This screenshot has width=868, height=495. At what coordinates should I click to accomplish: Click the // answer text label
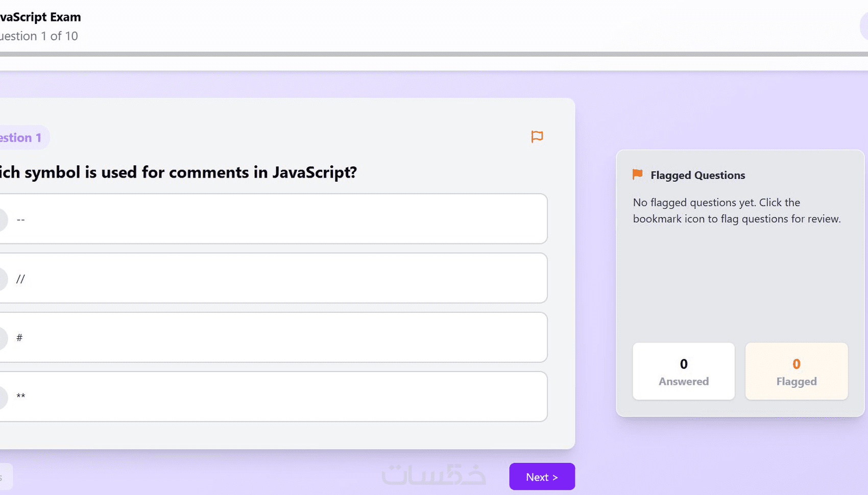(x=20, y=279)
